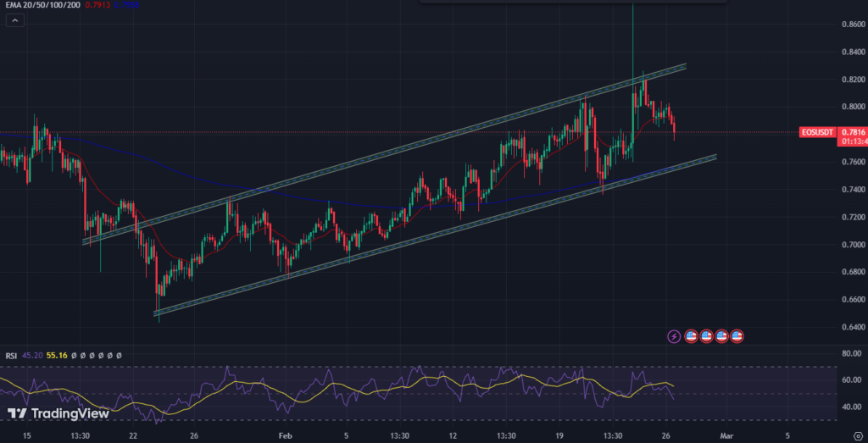The height and width of the screenshot is (443, 868).
Task: Open the first US flag economic event
Action: coord(690,335)
